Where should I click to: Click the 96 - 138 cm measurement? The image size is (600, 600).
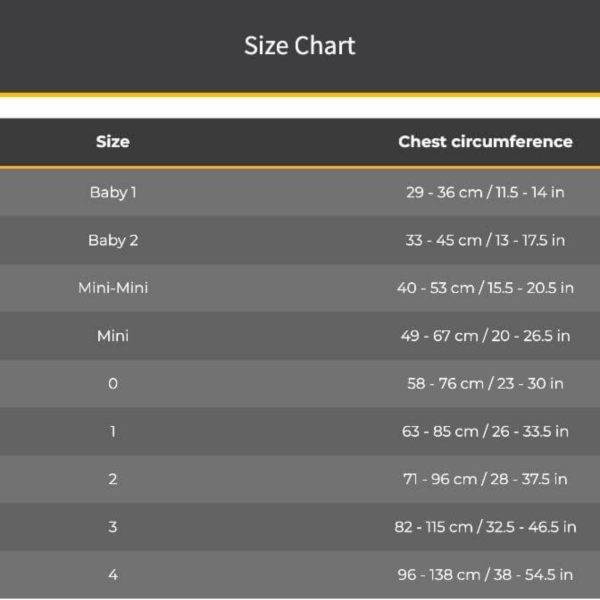pyautogui.click(x=485, y=575)
